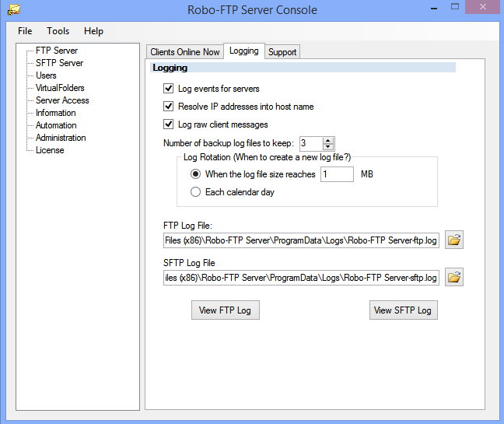Minimize the Robo-FTP Server Console window
This screenshot has height=424, width=504.
[x=434, y=8]
